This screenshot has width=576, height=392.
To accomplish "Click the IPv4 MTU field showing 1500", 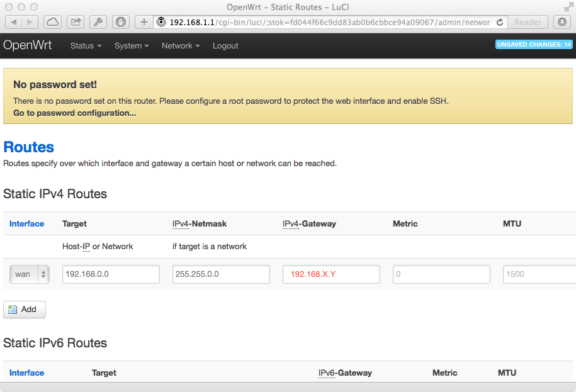I will (x=539, y=274).
